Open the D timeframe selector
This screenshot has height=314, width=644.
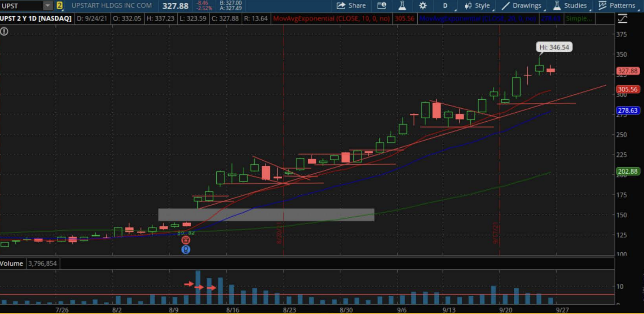[x=445, y=5]
